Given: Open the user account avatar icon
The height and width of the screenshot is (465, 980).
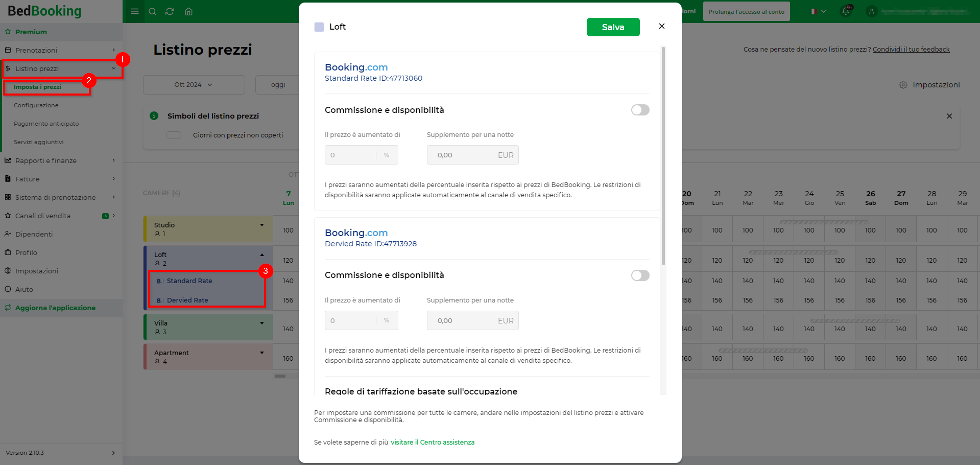Looking at the screenshot, I should (x=872, y=11).
